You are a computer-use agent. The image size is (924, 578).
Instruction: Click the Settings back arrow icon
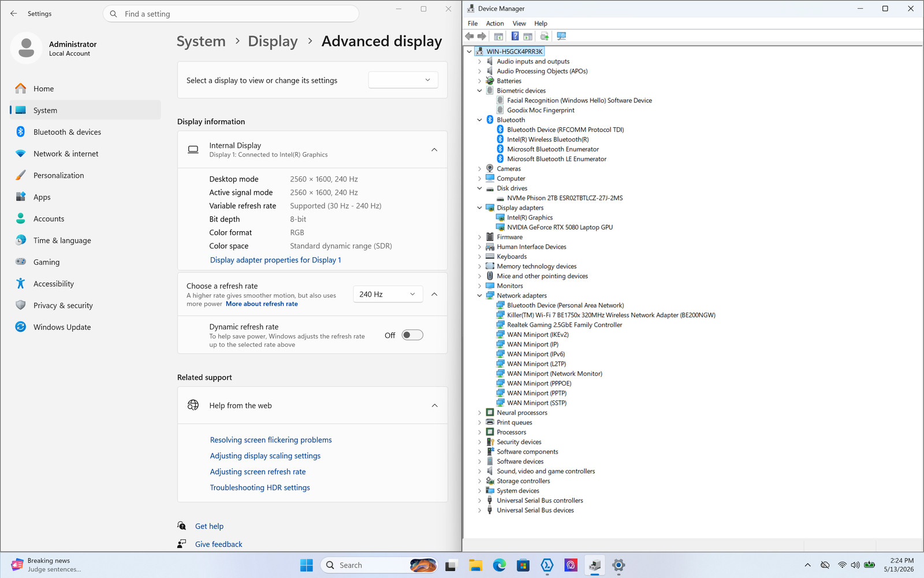tap(14, 13)
